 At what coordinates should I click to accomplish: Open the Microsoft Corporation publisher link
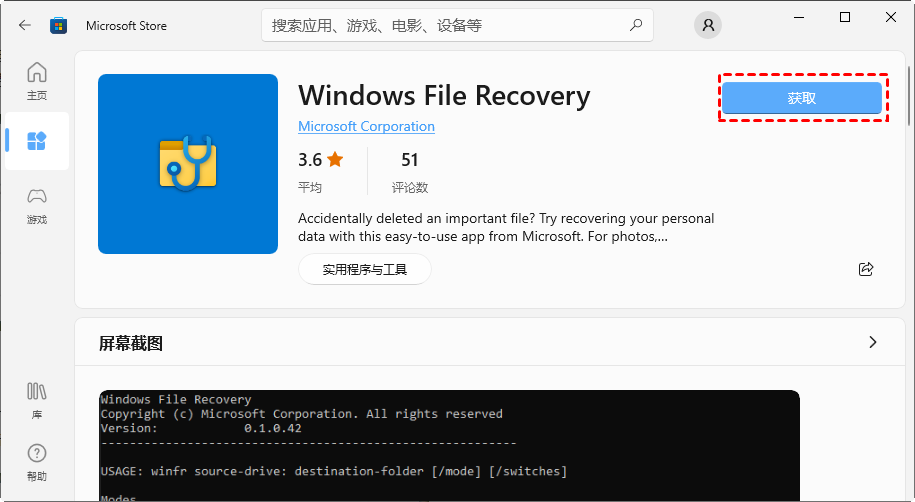point(366,126)
